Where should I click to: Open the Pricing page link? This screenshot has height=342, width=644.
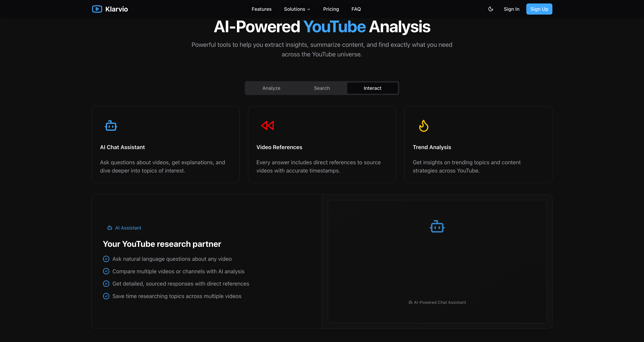[x=331, y=9]
